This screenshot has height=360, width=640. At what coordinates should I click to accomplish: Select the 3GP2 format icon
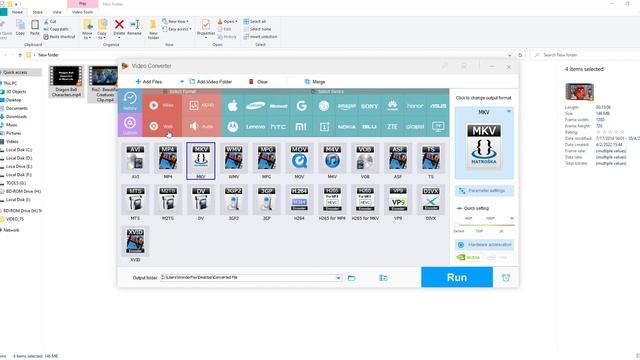click(x=233, y=200)
